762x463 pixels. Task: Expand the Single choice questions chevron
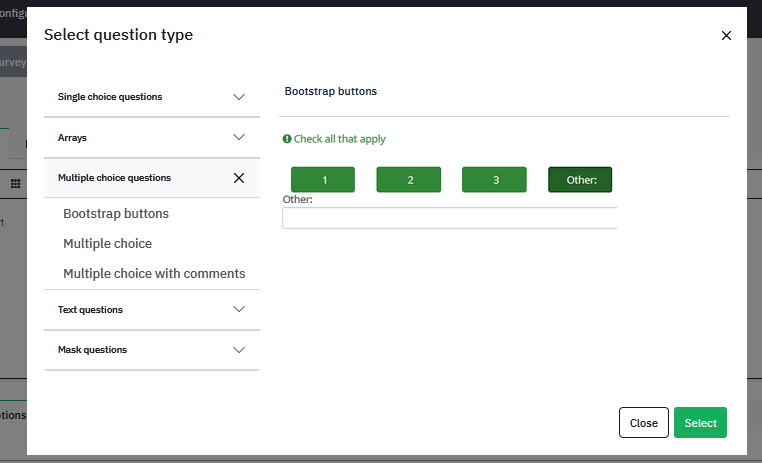pyautogui.click(x=239, y=97)
